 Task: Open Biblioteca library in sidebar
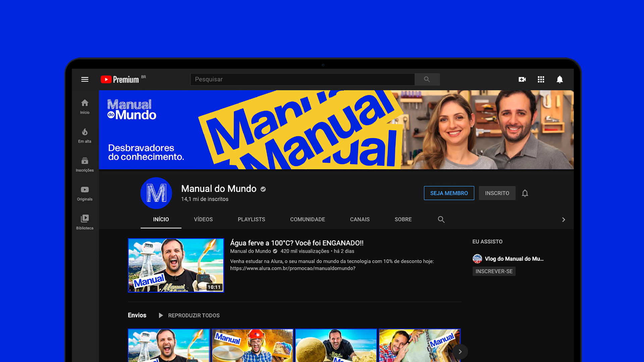85,222
